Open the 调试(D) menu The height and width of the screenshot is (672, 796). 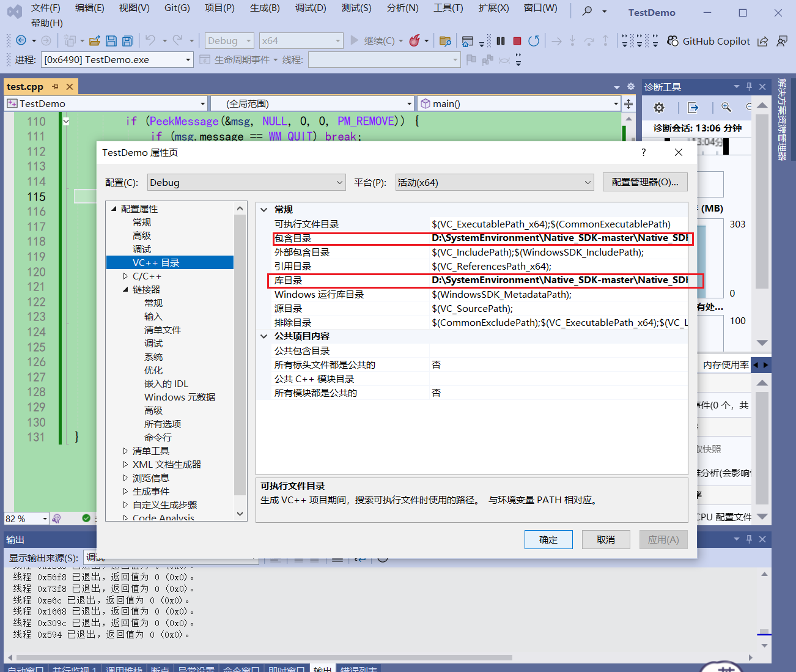(311, 8)
